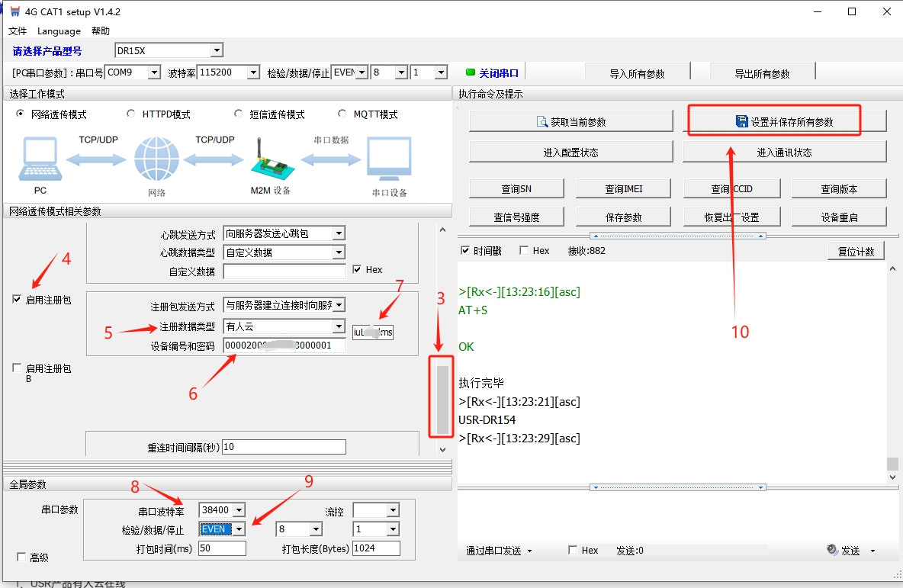The height and width of the screenshot is (588, 903).
Task: Click the 导出所有参数 button
Action: click(x=762, y=73)
